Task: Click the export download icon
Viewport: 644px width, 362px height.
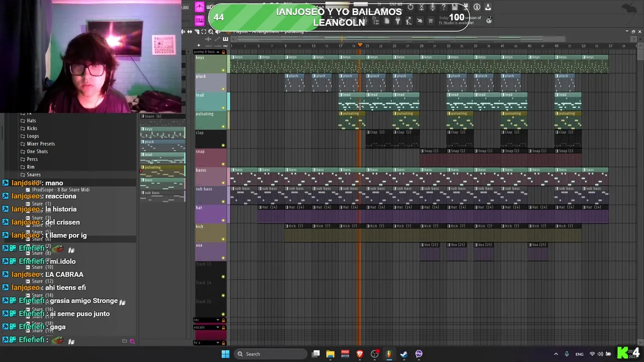Action: (488, 7)
